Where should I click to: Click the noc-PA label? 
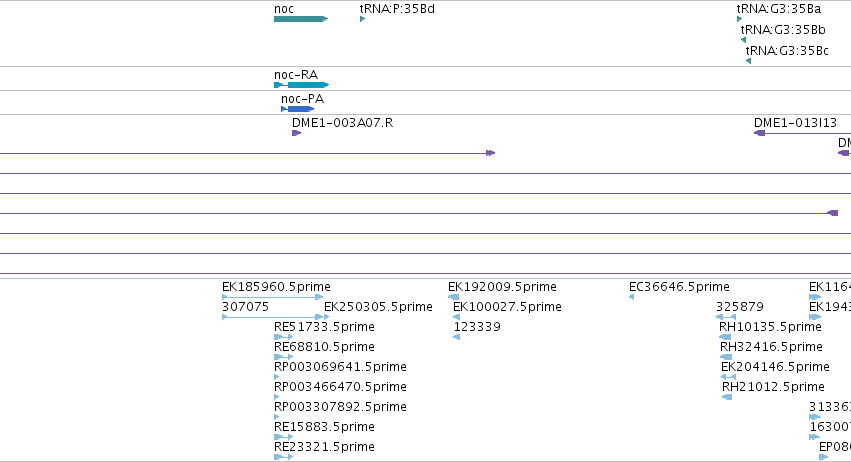coord(302,98)
